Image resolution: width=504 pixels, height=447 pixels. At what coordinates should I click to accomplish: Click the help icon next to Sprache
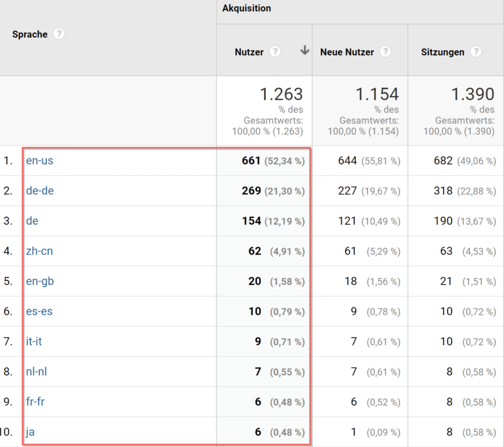(x=59, y=34)
